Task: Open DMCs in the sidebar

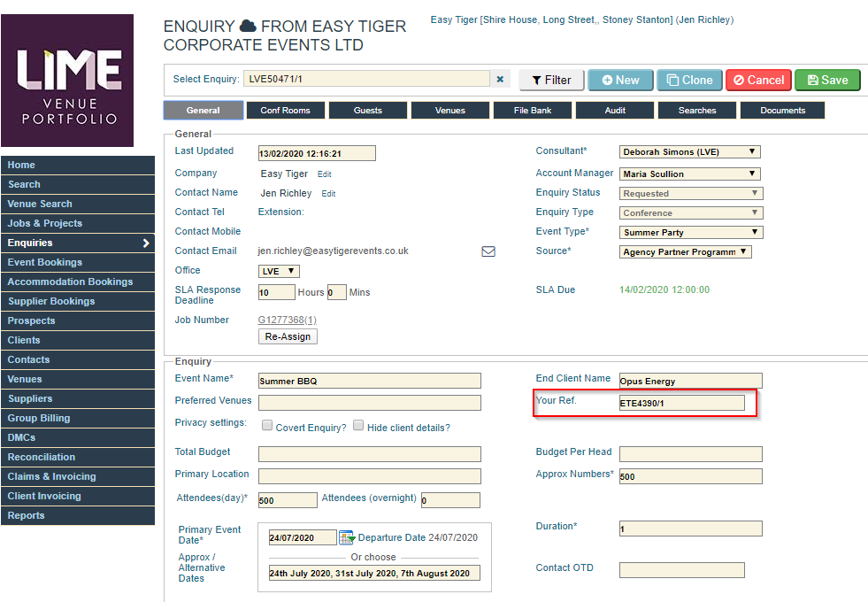Action: [78, 437]
